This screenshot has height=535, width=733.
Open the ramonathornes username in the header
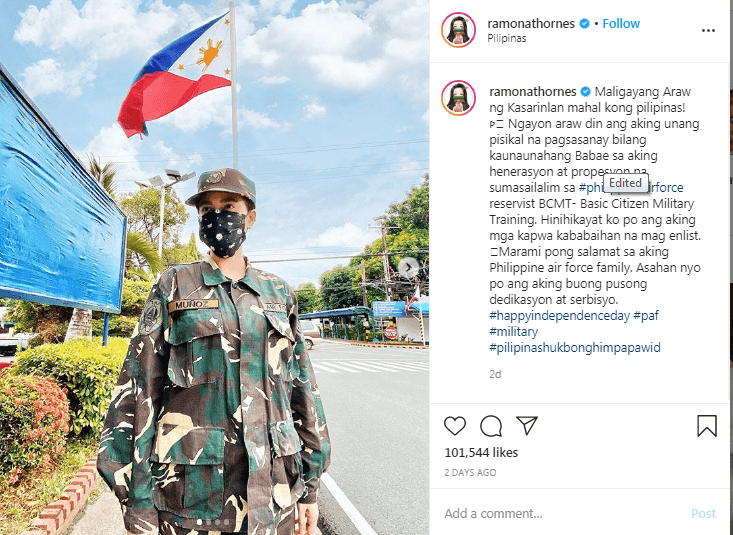(x=531, y=23)
